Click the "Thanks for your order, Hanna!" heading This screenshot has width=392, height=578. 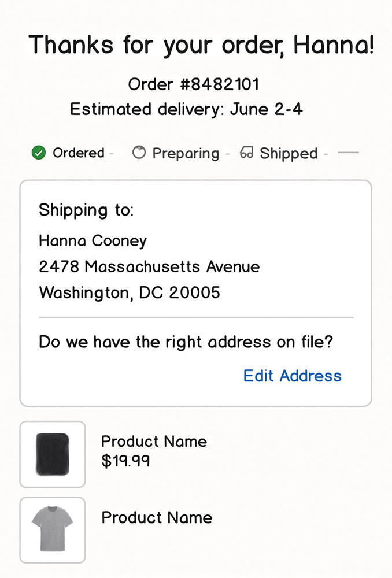[201, 45]
